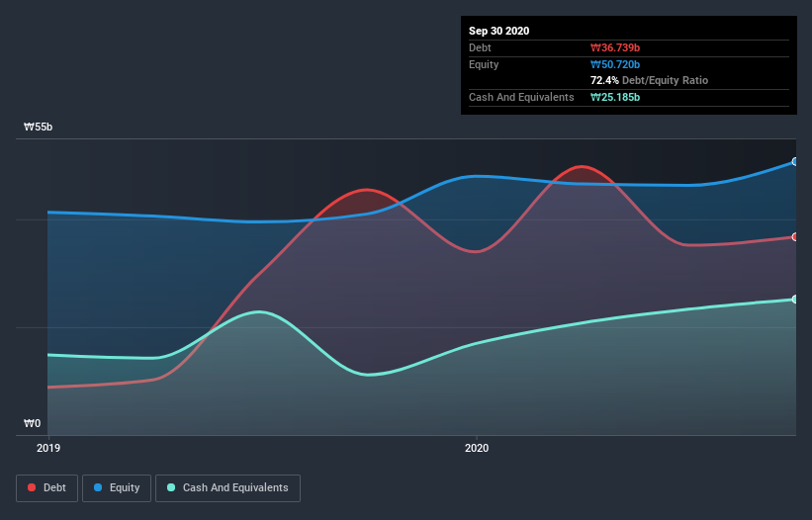Click the Sep 30 2020 tooltip date
Viewport: 812px width, 520px height.
pyautogui.click(x=498, y=31)
